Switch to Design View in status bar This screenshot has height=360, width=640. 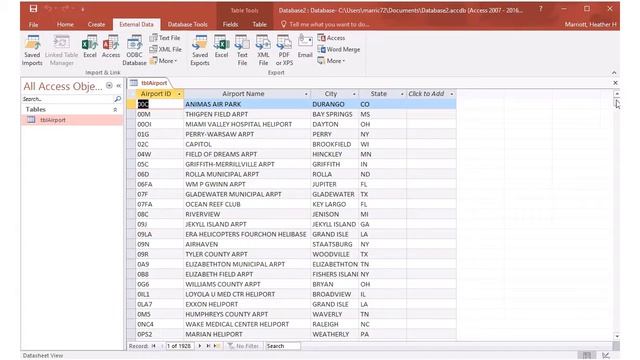coord(606,355)
